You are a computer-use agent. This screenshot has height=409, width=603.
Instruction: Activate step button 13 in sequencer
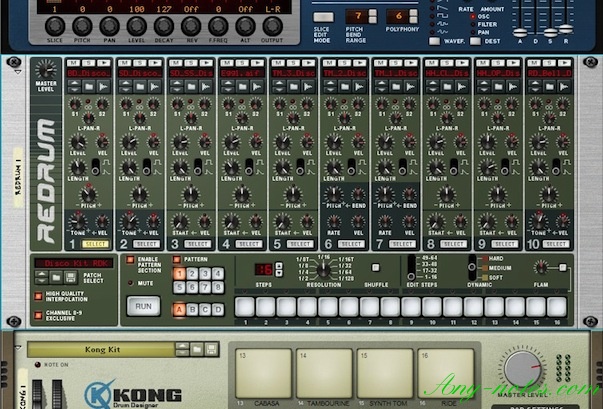click(494, 307)
